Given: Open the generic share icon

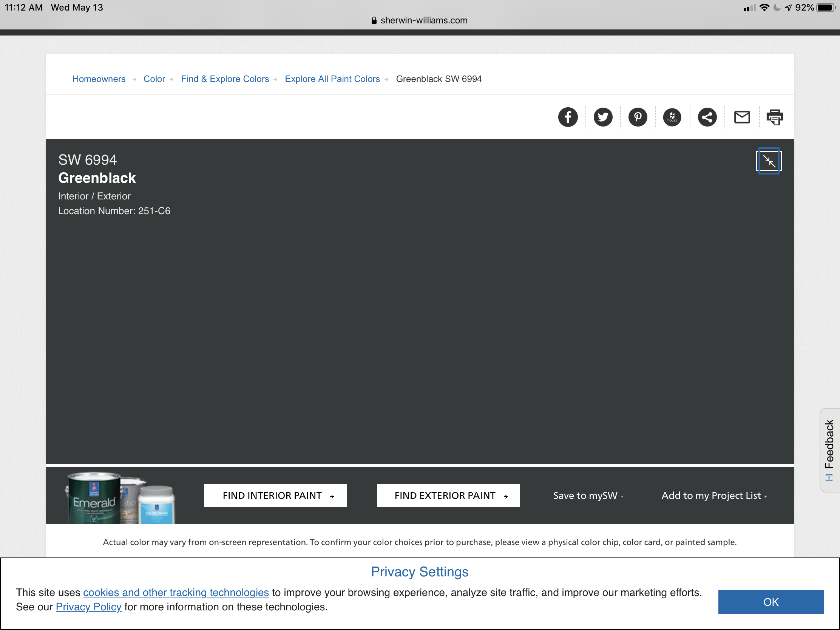Looking at the screenshot, I should point(707,117).
